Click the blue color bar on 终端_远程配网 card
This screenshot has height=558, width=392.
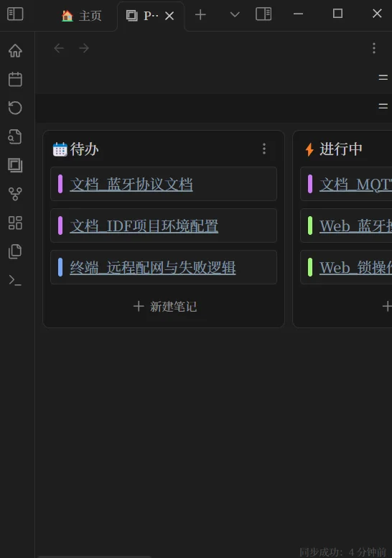(60, 267)
